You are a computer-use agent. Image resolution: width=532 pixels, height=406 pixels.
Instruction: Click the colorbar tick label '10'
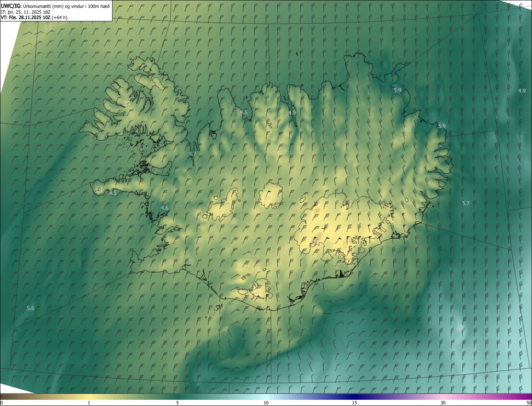[x=266, y=403]
